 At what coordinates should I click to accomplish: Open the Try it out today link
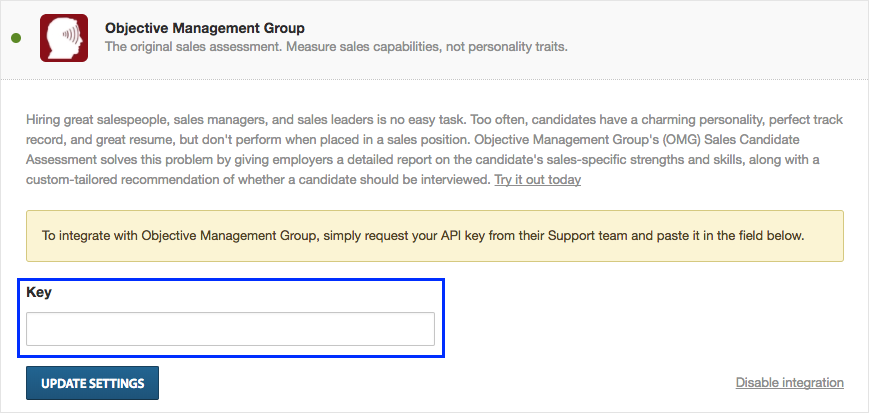tap(538, 180)
